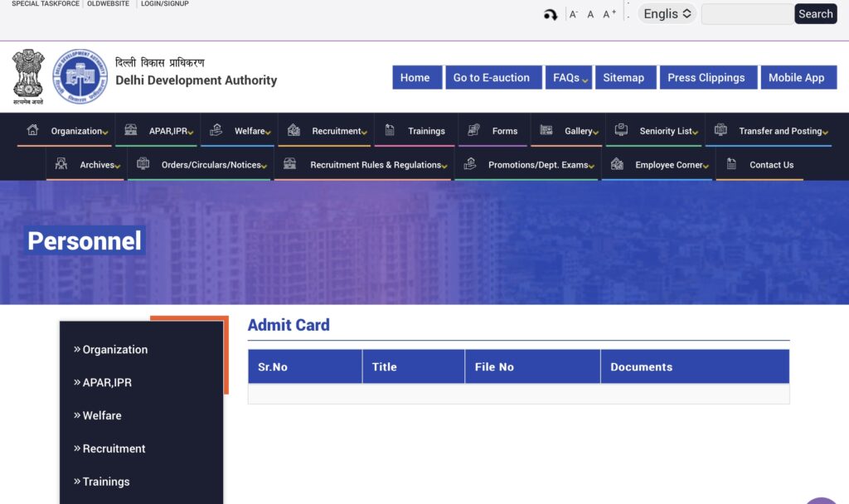Open Contact Us in navigation bar

click(771, 165)
